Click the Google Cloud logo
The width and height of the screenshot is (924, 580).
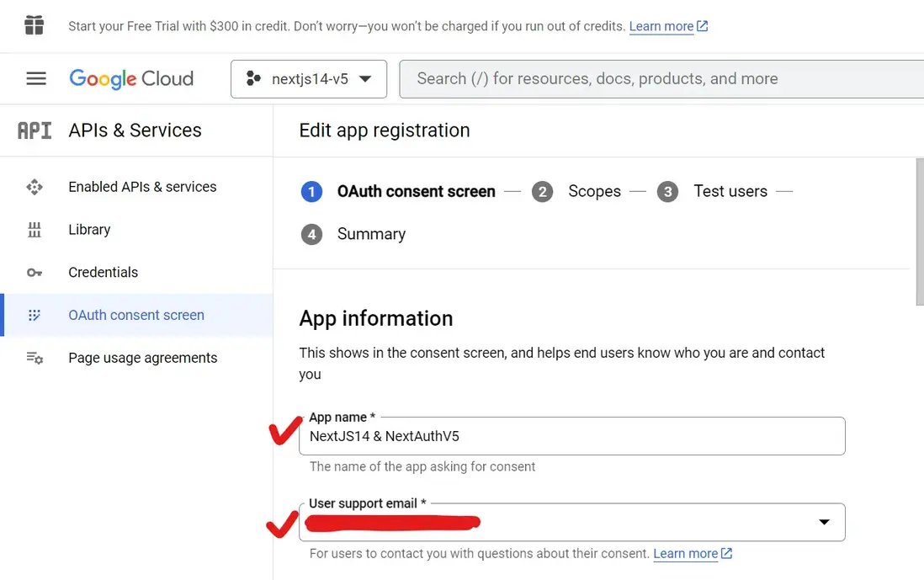(x=131, y=79)
